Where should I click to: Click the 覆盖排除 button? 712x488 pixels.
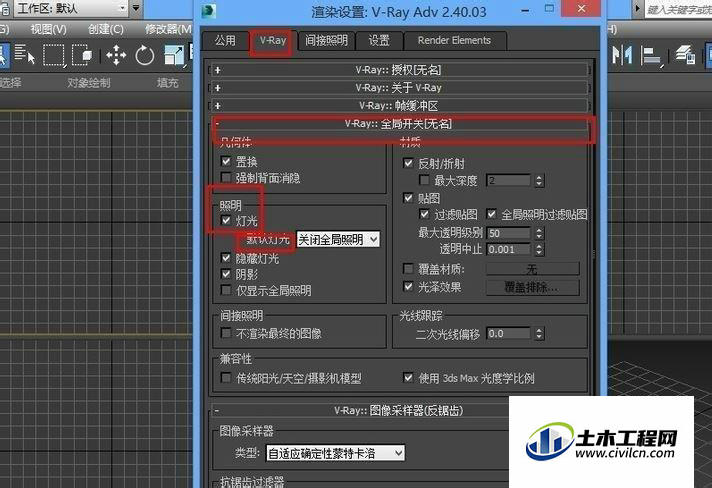pos(533,287)
